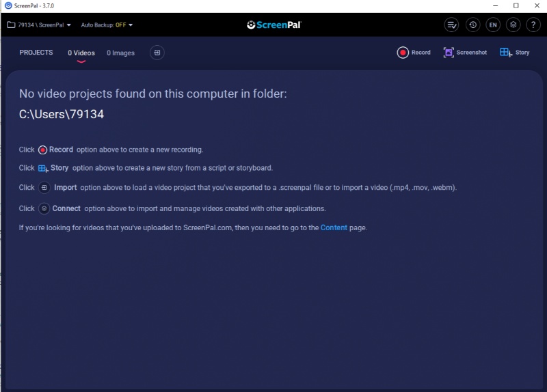Click the red Record icon in toolbar
The height and width of the screenshot is (392, 547).
(403, 53)
